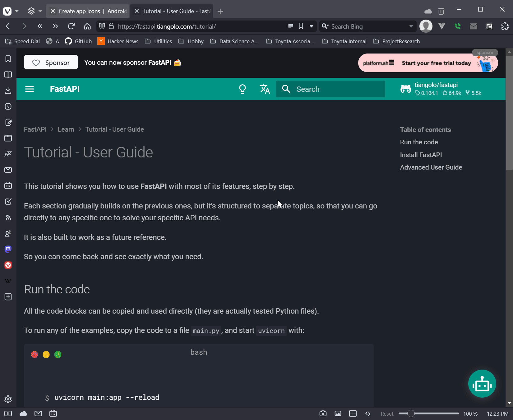513x420 pixels.
Task: Go back to previous page
Action: point(8,26)
